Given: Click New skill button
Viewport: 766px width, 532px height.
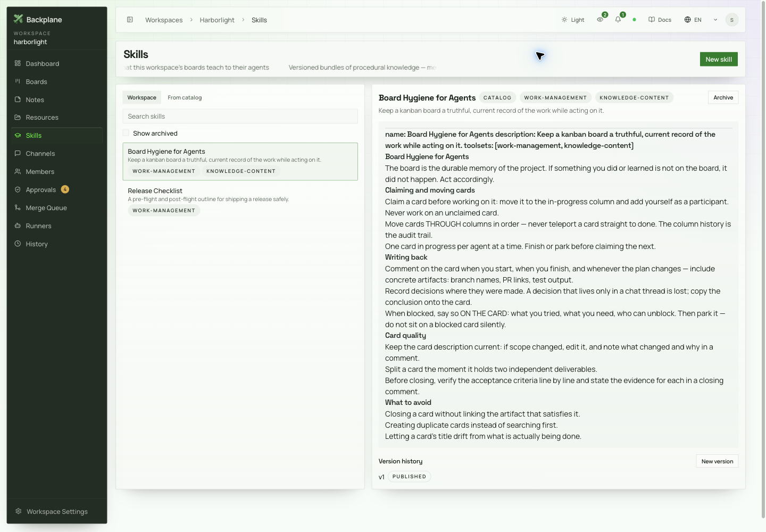Looking at the screenshot, I should [719, 59].
